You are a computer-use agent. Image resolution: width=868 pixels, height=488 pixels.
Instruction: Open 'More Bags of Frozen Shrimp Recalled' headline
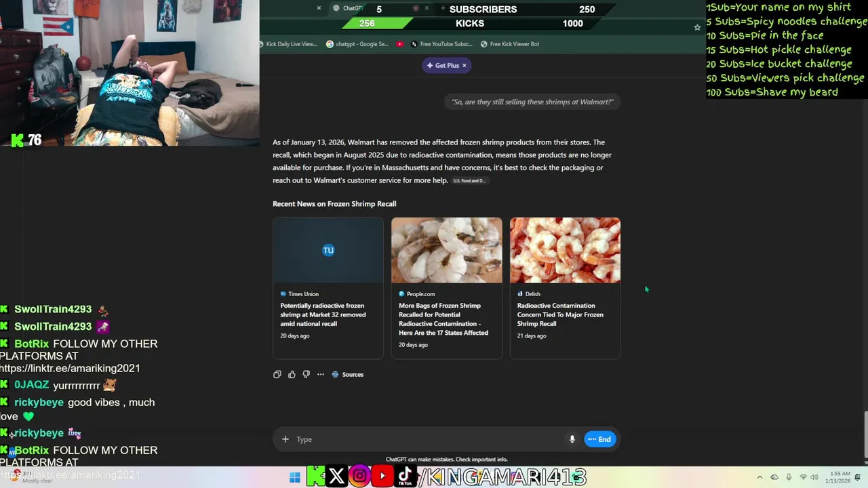tap(443, 319)
